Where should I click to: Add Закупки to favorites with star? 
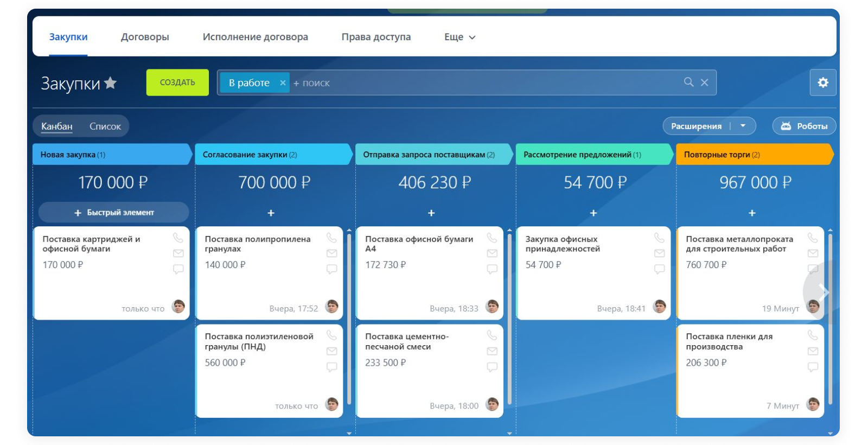[x=111, y=82]
